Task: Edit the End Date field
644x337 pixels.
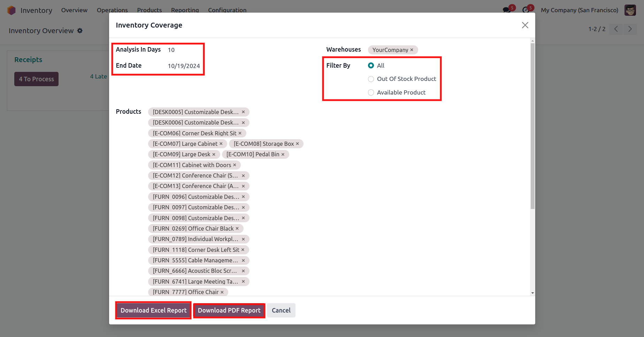Action: (184, 66)
